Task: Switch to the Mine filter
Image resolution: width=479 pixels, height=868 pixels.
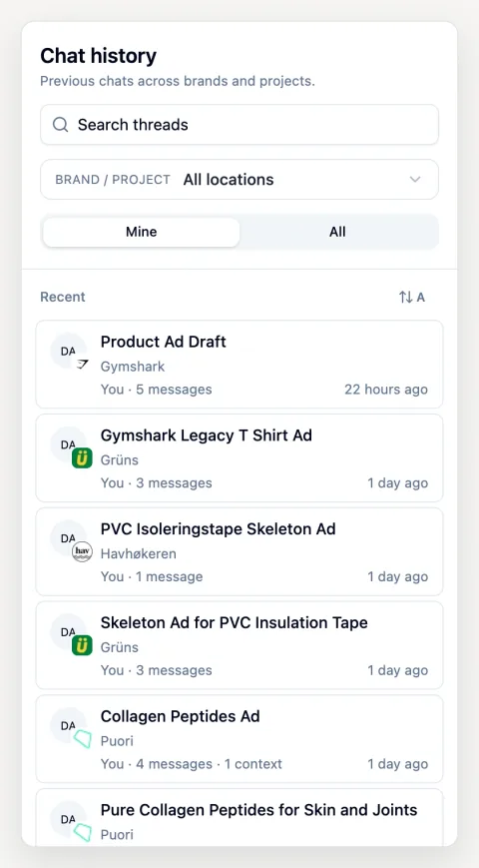Action: pos(141,232)
